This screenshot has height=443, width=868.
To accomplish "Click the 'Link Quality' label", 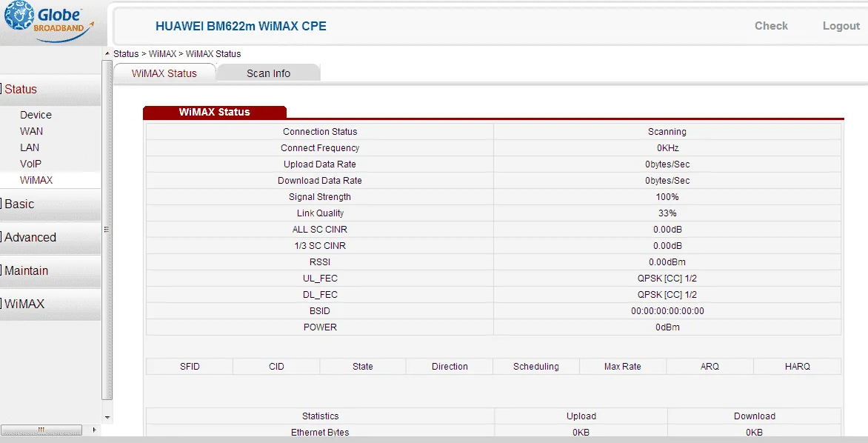I will pyautogui.click(x=320, y=213).
